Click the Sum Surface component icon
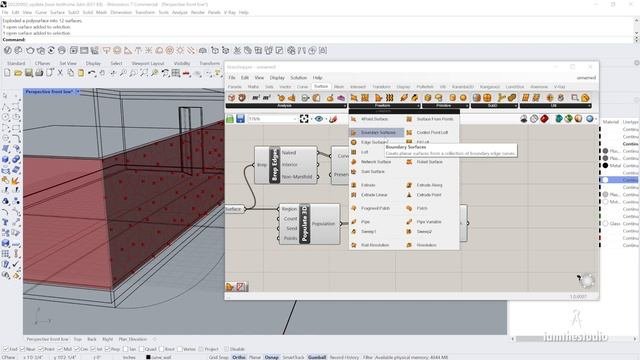Image resolution: width=640 pixels, height=360 pixels. point(354,172)
